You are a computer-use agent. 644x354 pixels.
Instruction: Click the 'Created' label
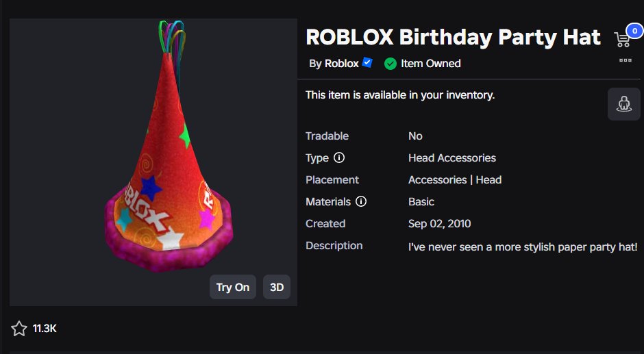(x=325, y=223)
